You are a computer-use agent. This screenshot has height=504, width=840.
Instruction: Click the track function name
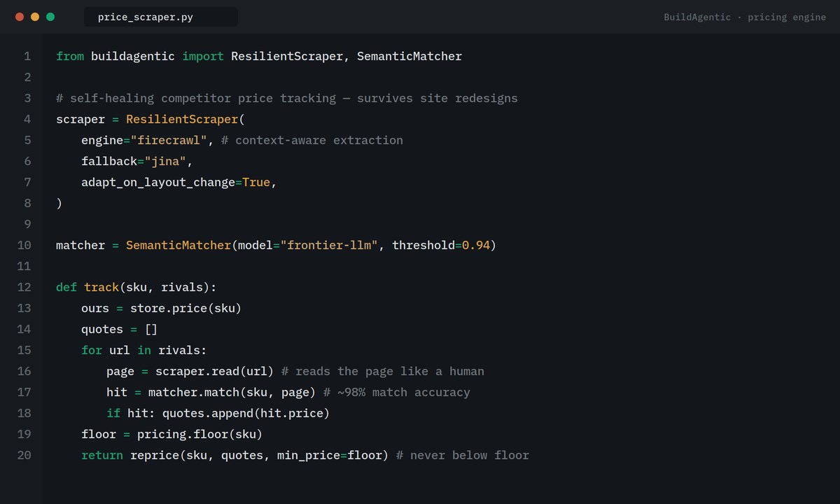click(101, 287)
